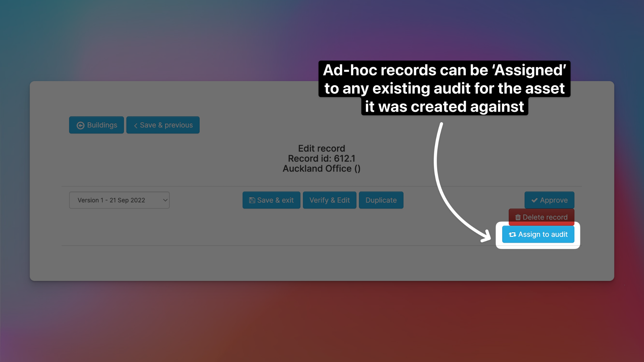Click the checkmark icon on Approve
This screenshot has height=362, width=644.
click(535, 200)
